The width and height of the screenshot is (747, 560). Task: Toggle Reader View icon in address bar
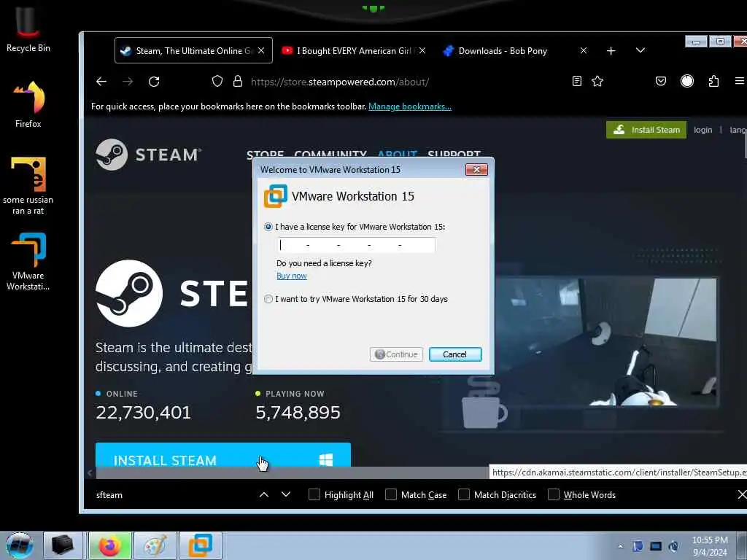577,81
